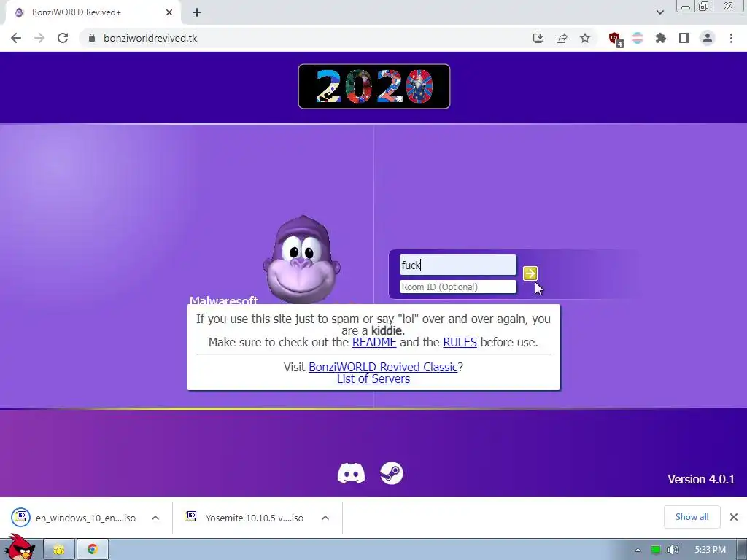Expand options for Yosemite iso download

(325, 518)
